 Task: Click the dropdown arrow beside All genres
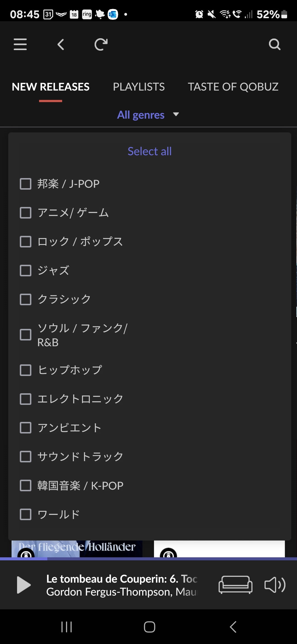[x=176, y=114]
